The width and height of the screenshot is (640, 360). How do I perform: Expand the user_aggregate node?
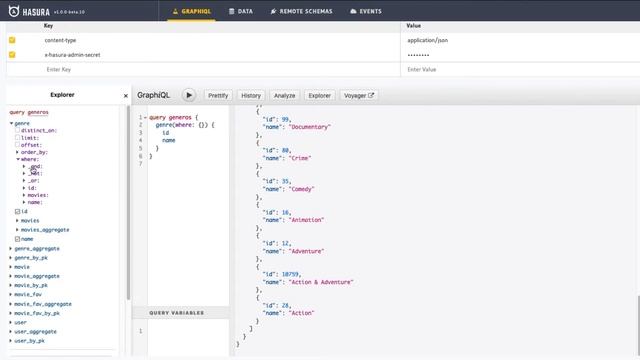[11, 331]
